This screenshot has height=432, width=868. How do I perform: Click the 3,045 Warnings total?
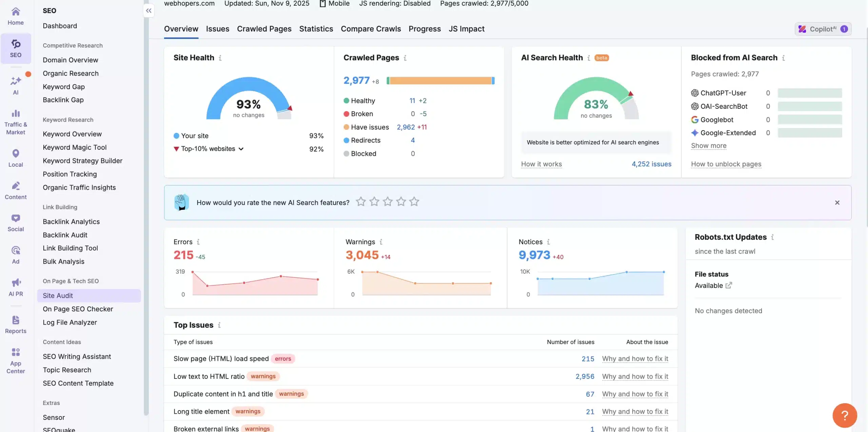(362, 255)
